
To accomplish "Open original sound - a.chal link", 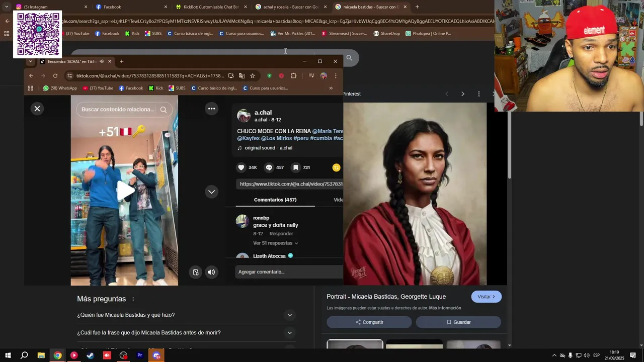I will [268, 148].
